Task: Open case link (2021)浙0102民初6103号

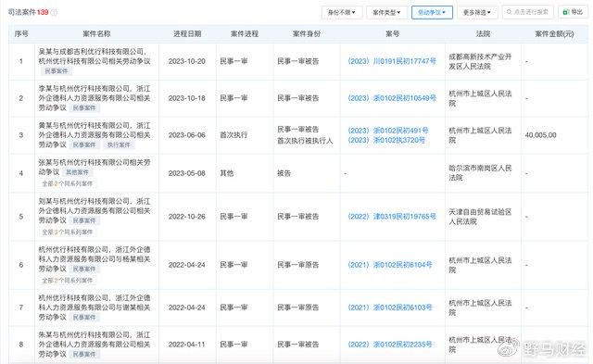Action: (389, 308)
